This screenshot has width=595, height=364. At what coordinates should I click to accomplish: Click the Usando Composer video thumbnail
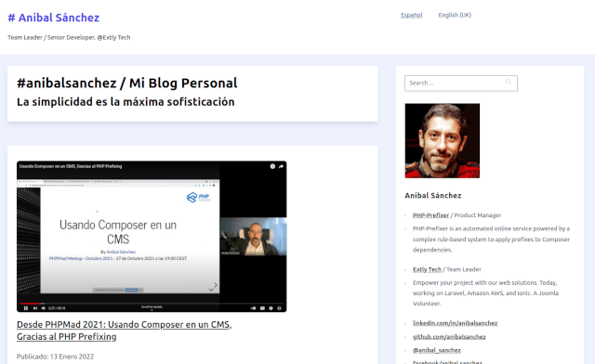point(152,236)
